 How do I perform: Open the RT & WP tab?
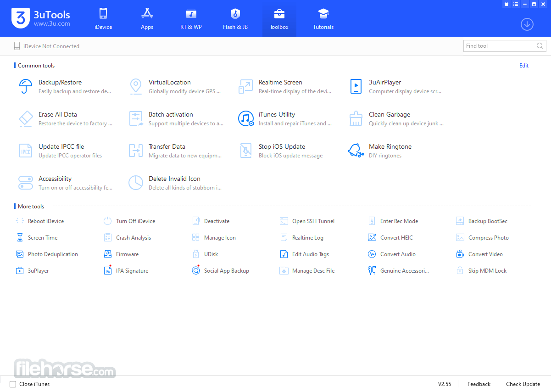pos(191,18)
